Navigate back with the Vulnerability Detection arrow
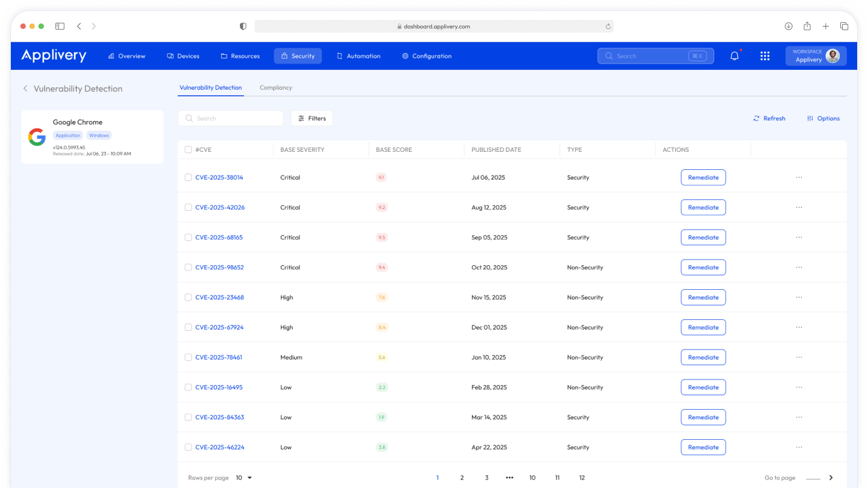Image resolution: width=868 pixels, height=488 pixels. pyautogui.click(x=25, y=88)
